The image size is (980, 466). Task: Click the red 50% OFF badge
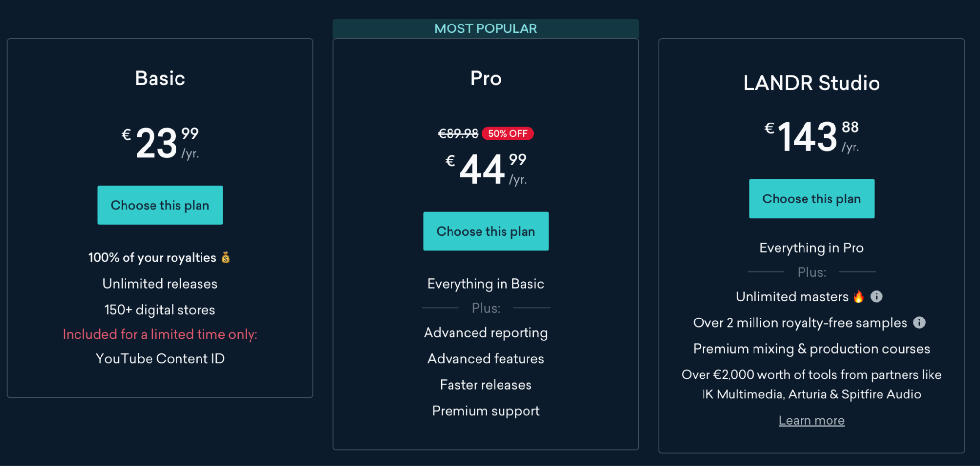tap(507, 133)
